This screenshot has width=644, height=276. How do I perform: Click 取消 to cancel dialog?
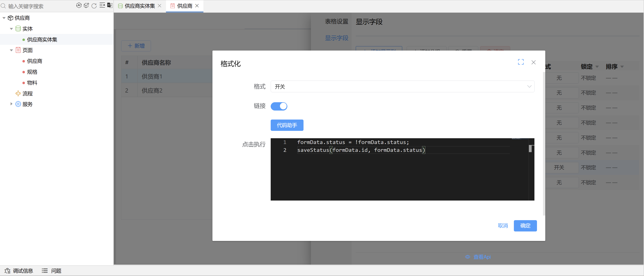coord(503,226)
